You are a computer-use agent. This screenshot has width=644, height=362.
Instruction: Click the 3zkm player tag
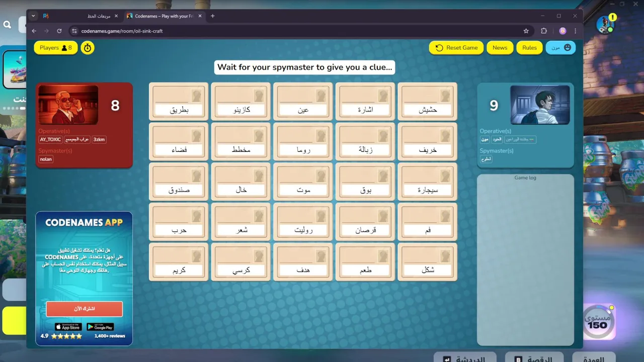(x=99, y=140)
